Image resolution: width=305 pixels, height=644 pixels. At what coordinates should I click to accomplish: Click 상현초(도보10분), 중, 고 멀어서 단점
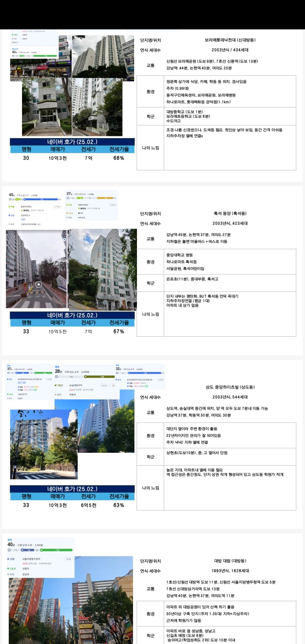197,453
